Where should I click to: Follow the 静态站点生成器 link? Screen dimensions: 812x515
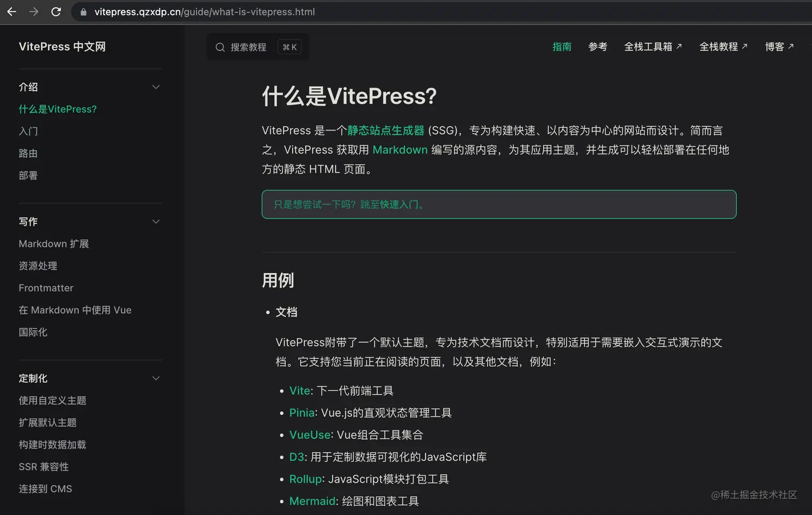[x=386, y=130]
